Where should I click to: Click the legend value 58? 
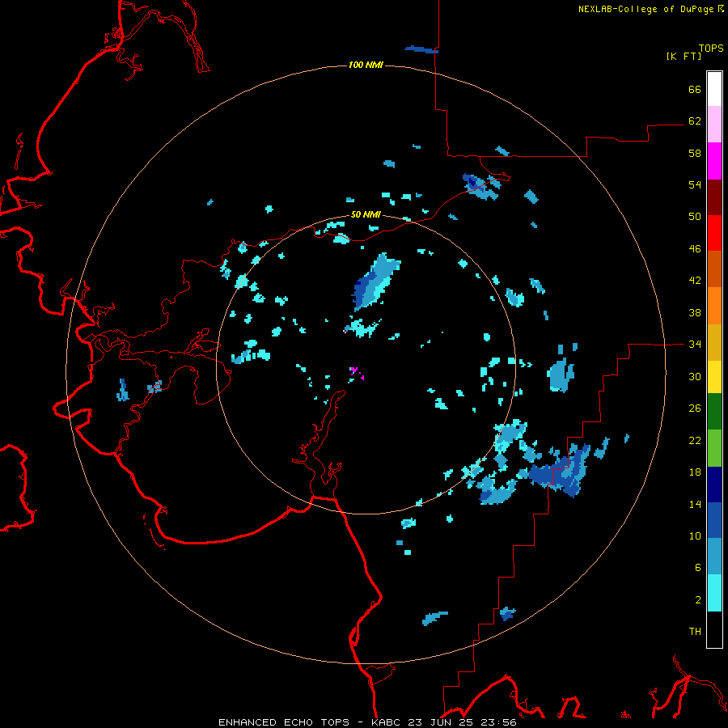tap(695, 153)
